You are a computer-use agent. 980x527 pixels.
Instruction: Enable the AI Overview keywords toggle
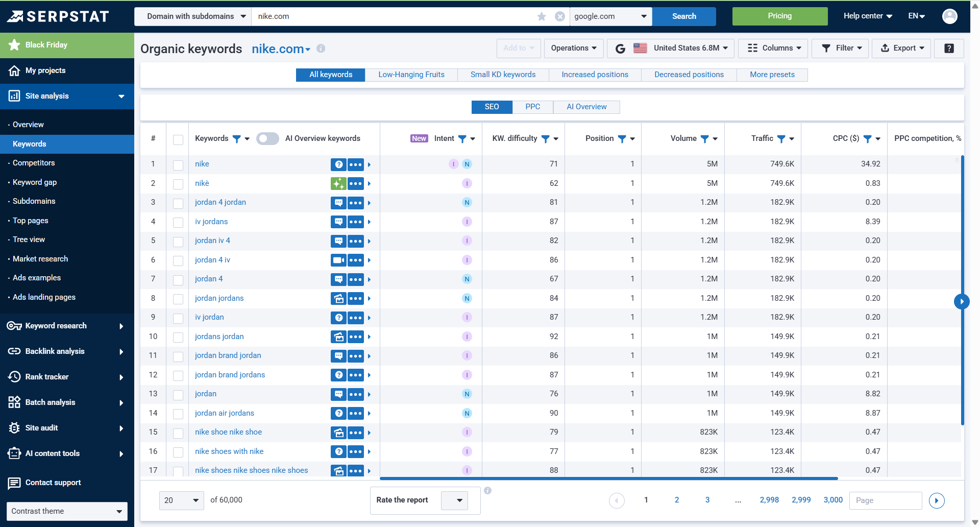pos(267,138)
